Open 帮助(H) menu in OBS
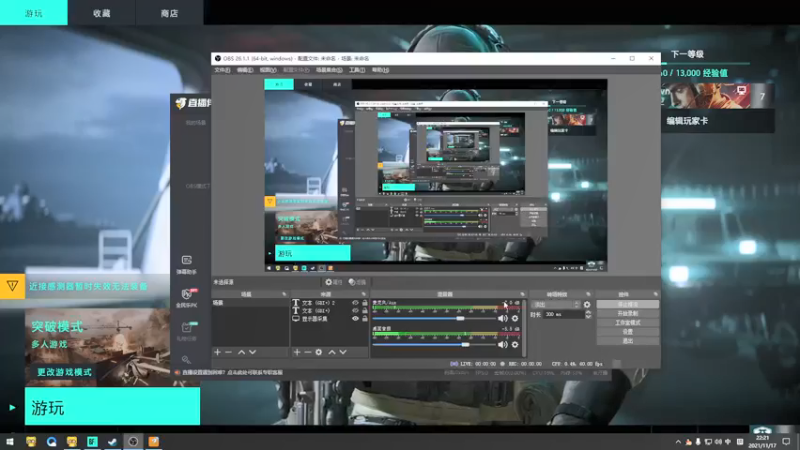The height and width of the screenshot is (450, 800). click(x=380, y=70)
